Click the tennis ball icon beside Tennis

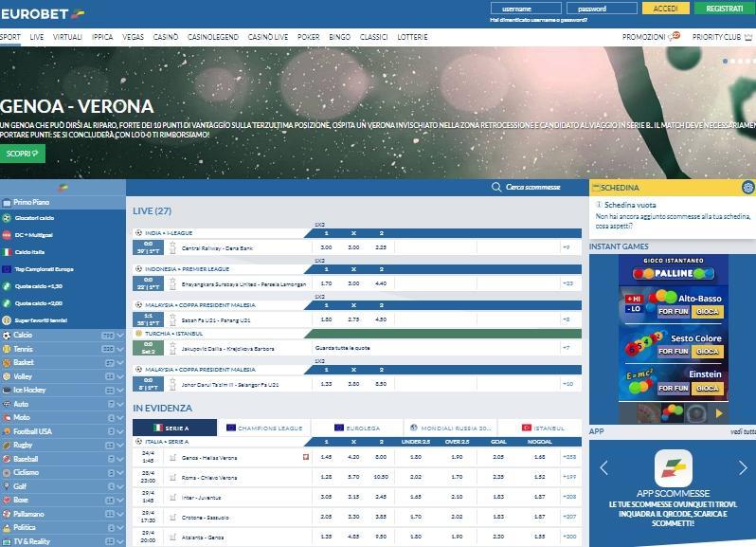[7, 349]
